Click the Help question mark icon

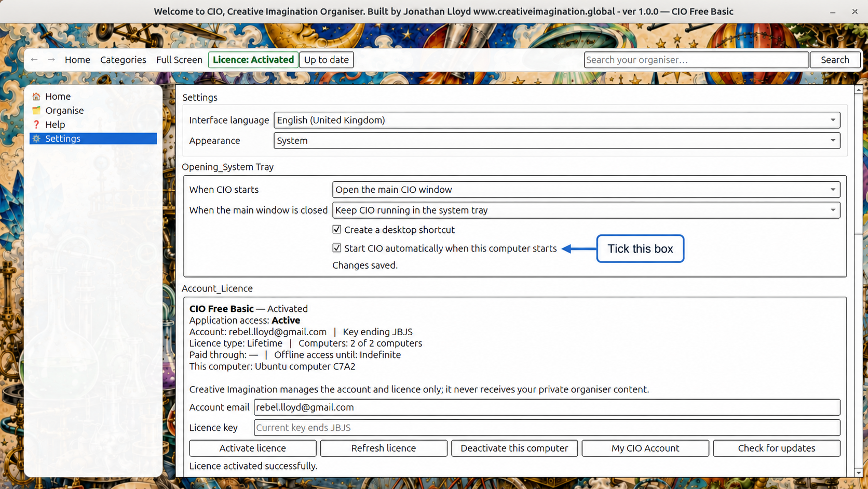[x=36, y=125]
